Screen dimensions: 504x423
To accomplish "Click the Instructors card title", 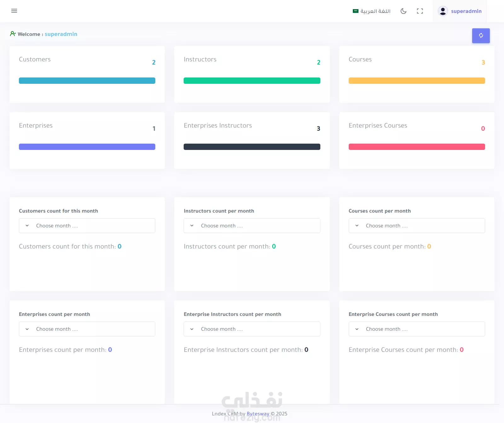I will tap(200, 59).
